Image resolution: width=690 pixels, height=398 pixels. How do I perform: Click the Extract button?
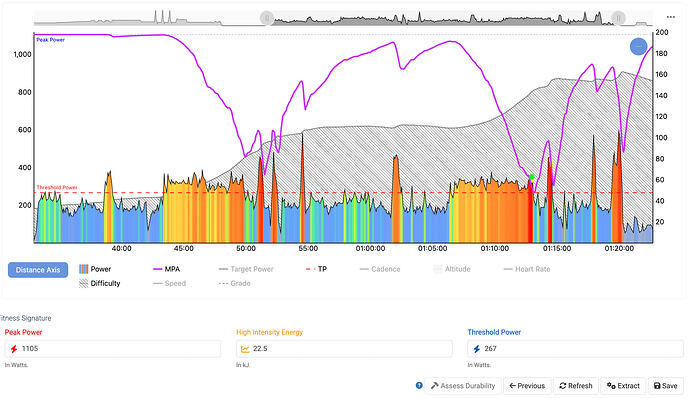click(623, 386)
